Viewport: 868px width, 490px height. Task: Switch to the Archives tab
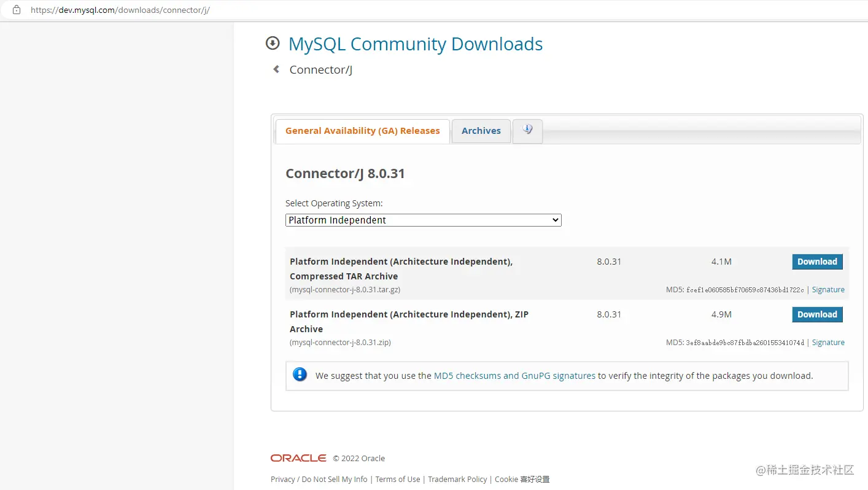click(481, 131)
